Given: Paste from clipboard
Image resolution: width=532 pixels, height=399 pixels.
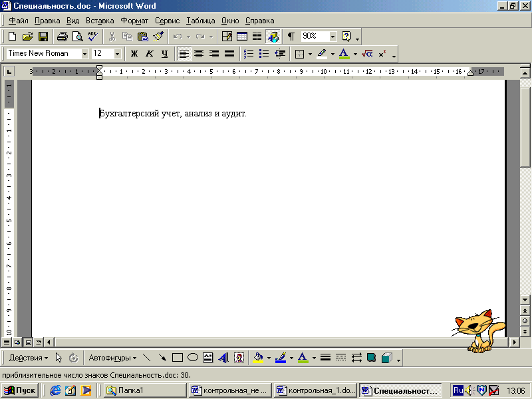Looking at the screenshot, I should click(x=143, y=37).
